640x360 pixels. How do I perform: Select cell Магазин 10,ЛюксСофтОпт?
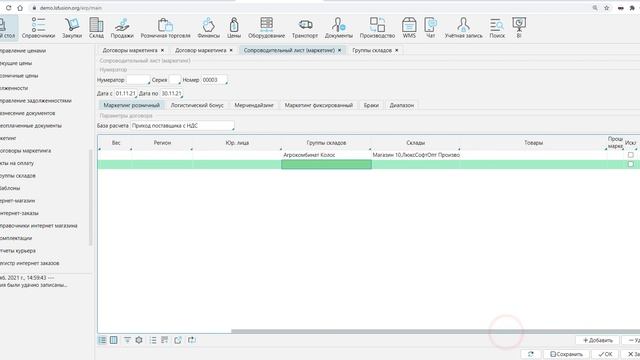(x=416, y=155)
